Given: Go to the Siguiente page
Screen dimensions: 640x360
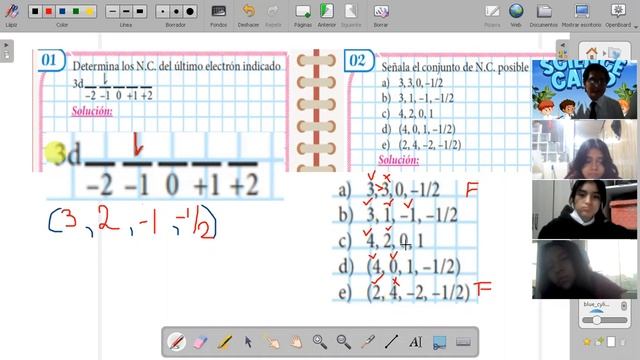Looking at the screenshot, I should pyautogui.click(x=351, y=15).
